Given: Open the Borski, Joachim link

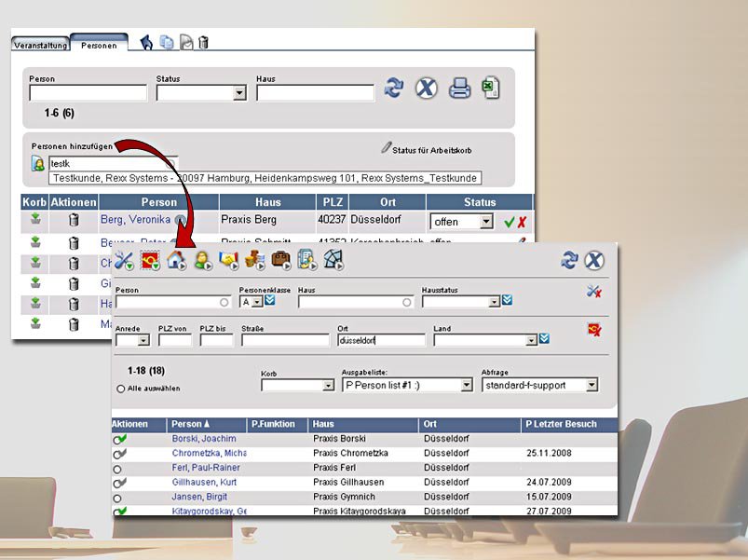Looking at the screenshot, I should [x=204, y=438].
